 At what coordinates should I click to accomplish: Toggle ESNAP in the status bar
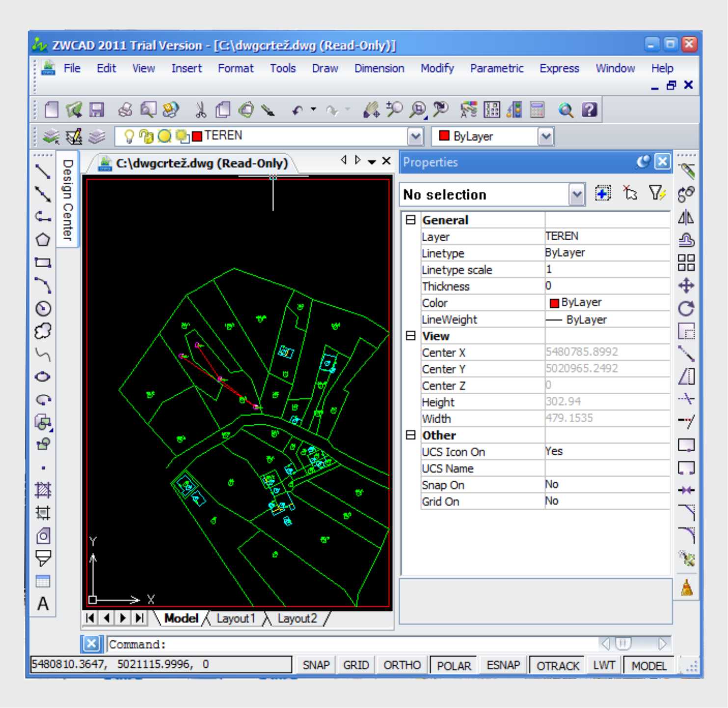[503, 665]
